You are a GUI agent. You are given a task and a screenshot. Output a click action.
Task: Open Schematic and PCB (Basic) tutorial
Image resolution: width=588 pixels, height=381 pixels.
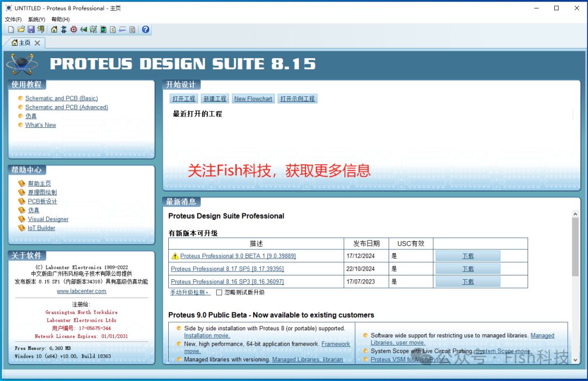tap(62, 99)
